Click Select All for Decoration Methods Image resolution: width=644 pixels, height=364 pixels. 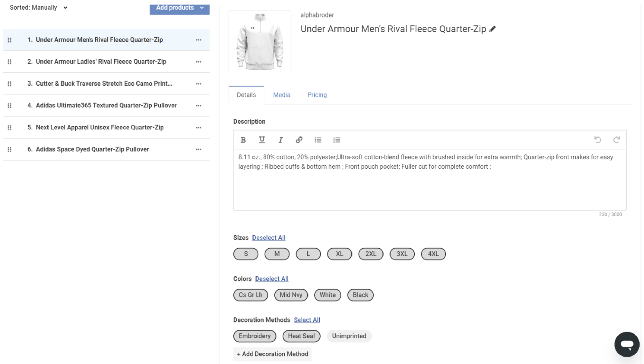point(307,320)
